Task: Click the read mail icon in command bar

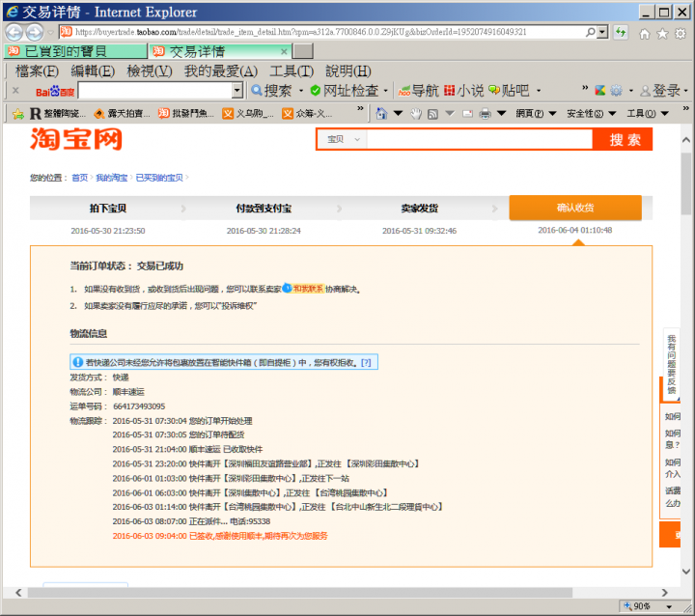Action: 467,114
